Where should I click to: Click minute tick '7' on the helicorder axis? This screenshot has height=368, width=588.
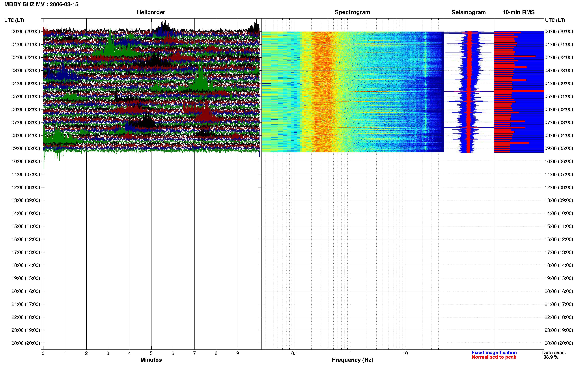pyautogui.click(x=195, y=353)
